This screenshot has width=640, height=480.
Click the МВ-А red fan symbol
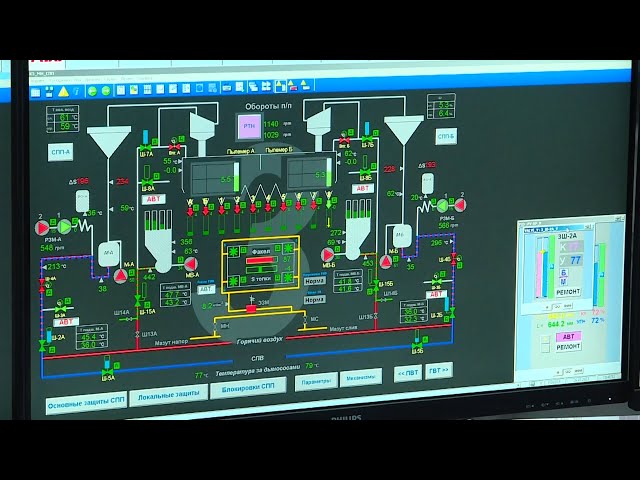[191, 264]
